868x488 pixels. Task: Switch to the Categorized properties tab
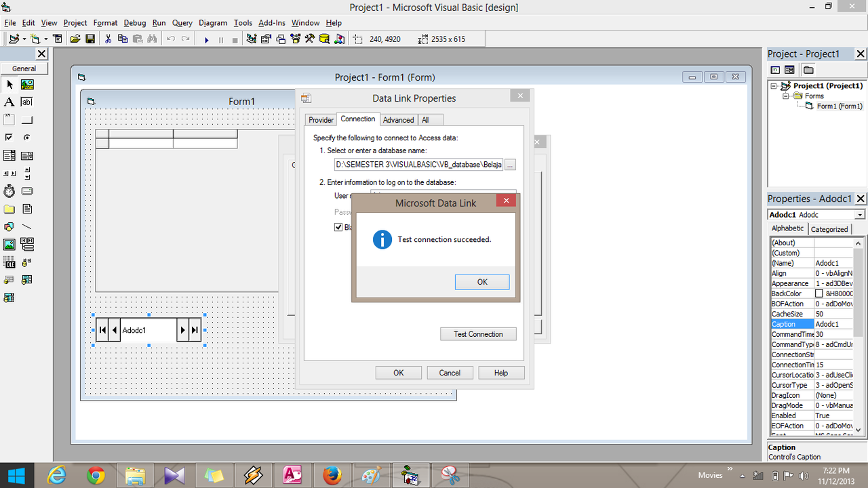829,229
